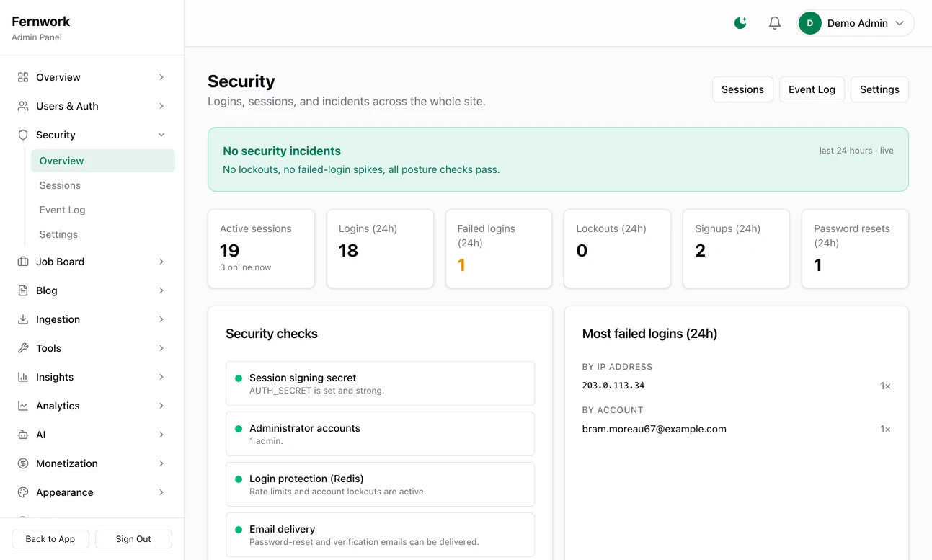This screenshot has height=560, width=932.
Task: Collapse the Security section chevron
Action: pyautogui.click(x=161, y=135)
